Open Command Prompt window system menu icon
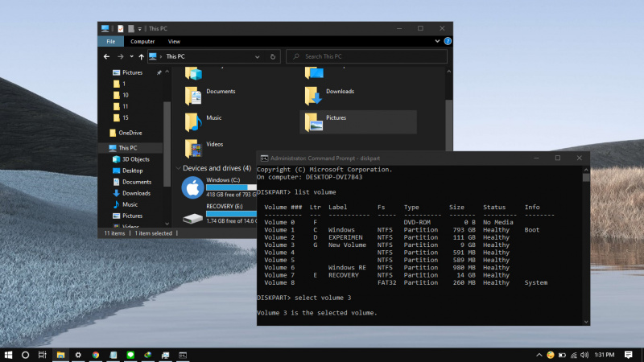The image size is (644, 362). click(265, 158)
